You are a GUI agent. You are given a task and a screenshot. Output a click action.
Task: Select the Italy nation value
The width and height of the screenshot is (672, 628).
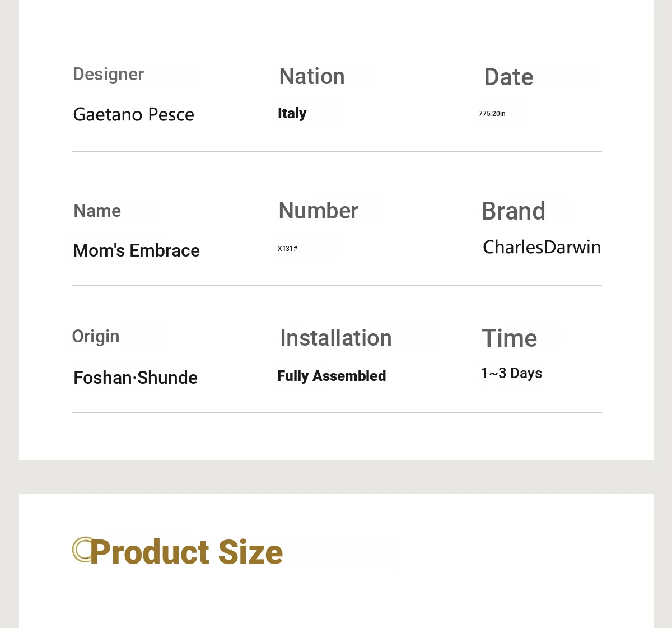click(292, 113)
